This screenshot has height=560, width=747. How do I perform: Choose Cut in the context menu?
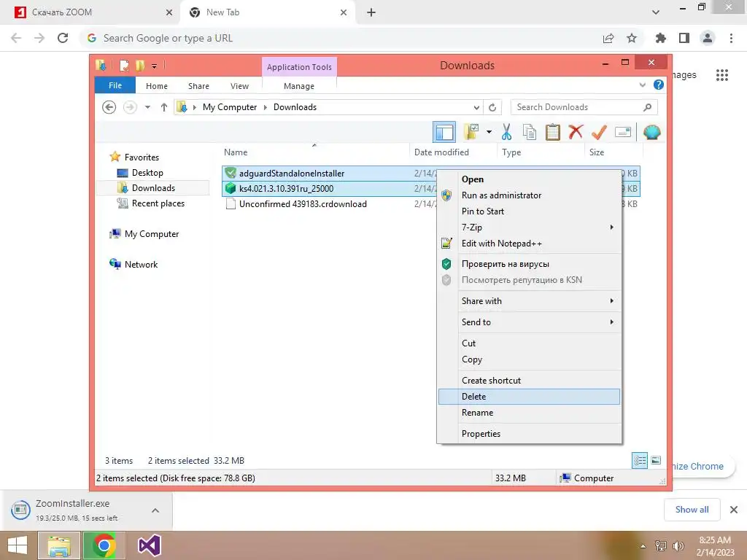(x=529, y=343)
